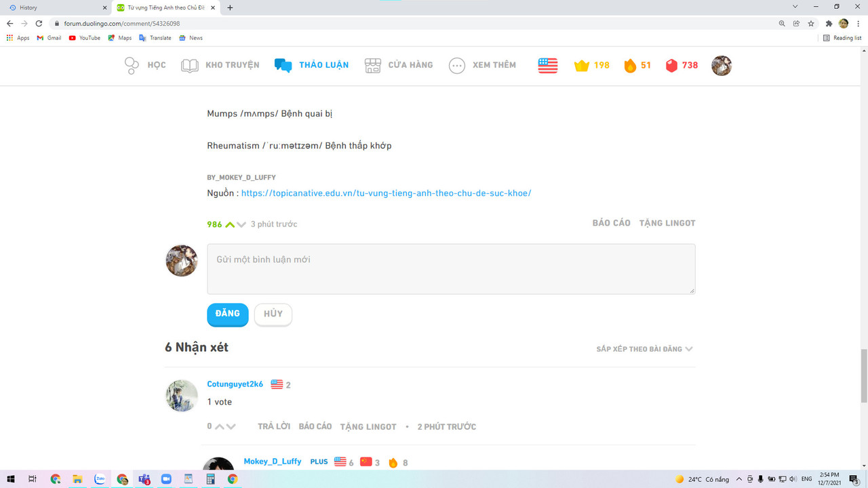Click TẶNG LINGOT on the main post
The width and height of the screenshot is (868, 488).
(x=667, y=223)
